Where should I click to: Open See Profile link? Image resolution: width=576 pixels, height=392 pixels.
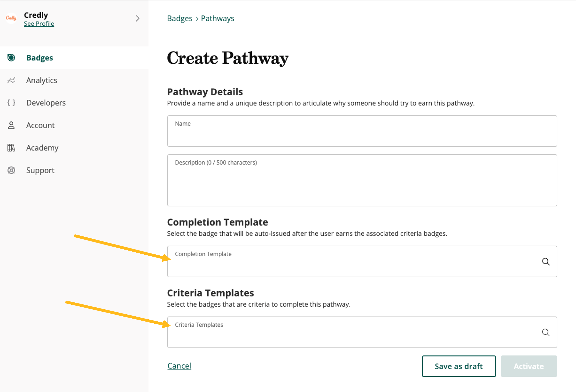coord(39,24)
